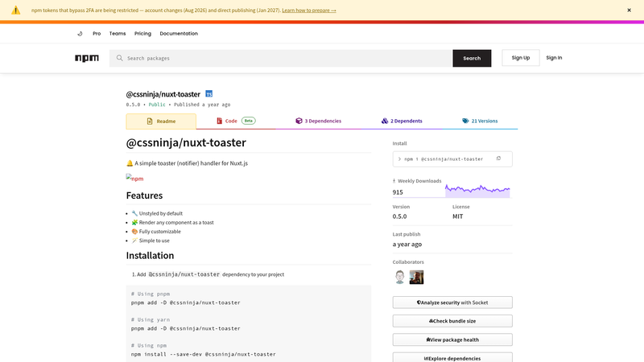Click the weekly downloads value 915
Viewport: 644px width, 362px height.
tap(398, 192)
